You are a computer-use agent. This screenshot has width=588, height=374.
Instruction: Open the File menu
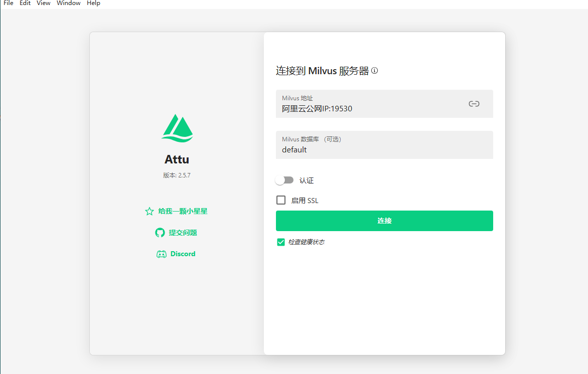8,3
